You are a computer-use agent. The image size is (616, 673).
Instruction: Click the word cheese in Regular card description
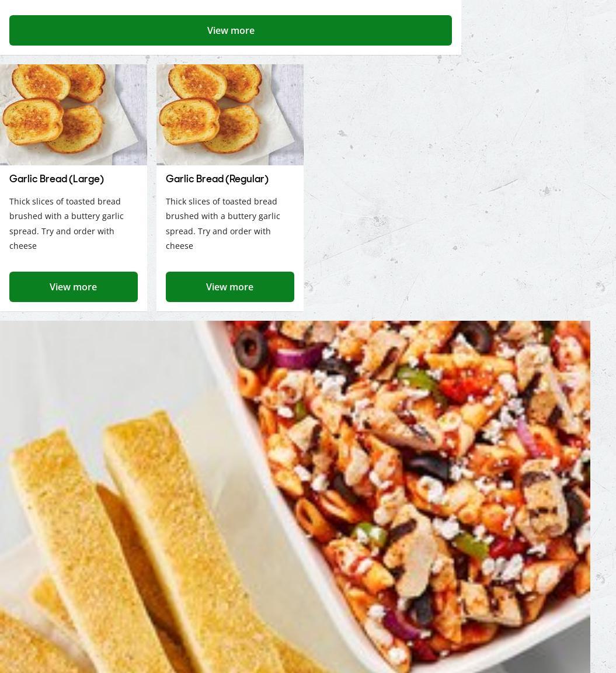coord(179,246)
